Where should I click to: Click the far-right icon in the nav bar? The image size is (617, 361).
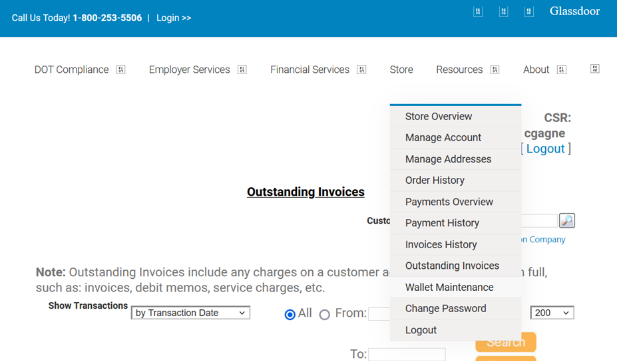pyautogui.click(x=595, y=68)
